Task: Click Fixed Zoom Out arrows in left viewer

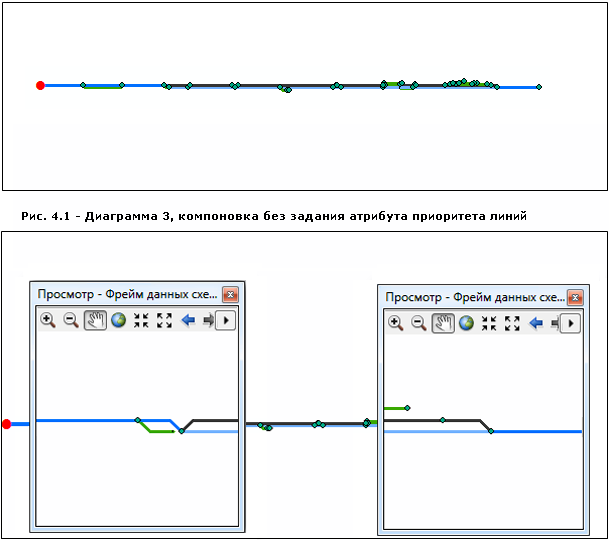Action: point(164,321)
